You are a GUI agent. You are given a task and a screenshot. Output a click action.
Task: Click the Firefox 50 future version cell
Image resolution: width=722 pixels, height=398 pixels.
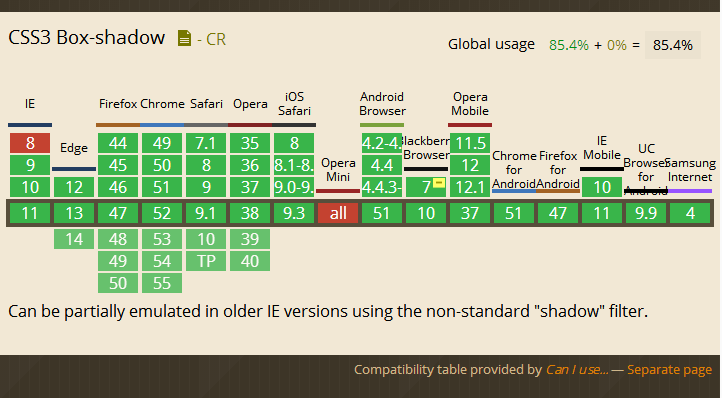118,283
